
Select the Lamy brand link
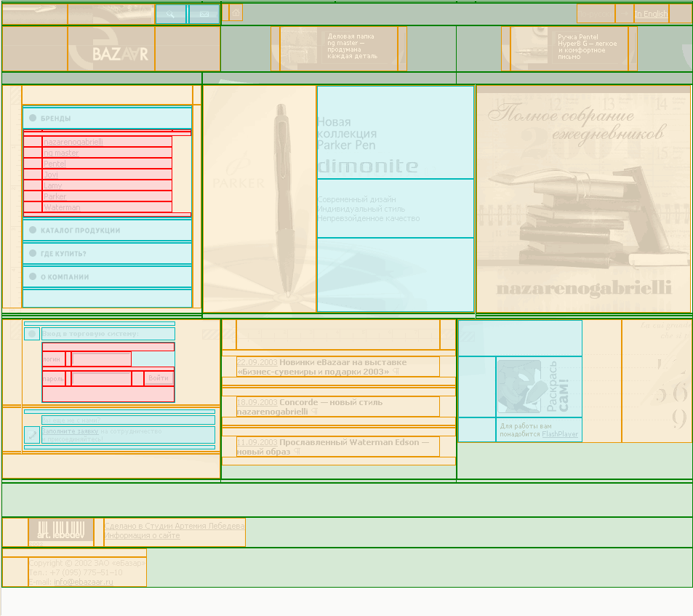coord(52,185)
